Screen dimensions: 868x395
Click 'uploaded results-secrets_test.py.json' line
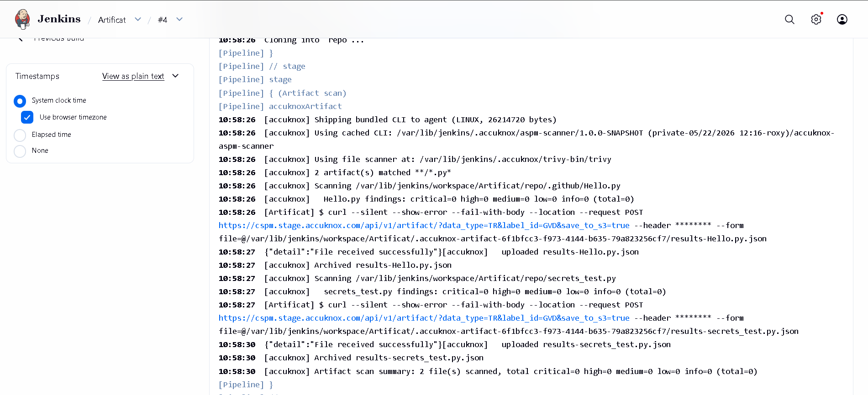pos(444,344)
